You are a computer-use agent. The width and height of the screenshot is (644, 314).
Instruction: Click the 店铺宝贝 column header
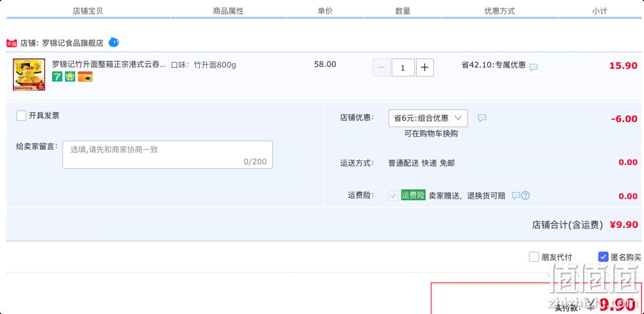(x=88, y=11)
